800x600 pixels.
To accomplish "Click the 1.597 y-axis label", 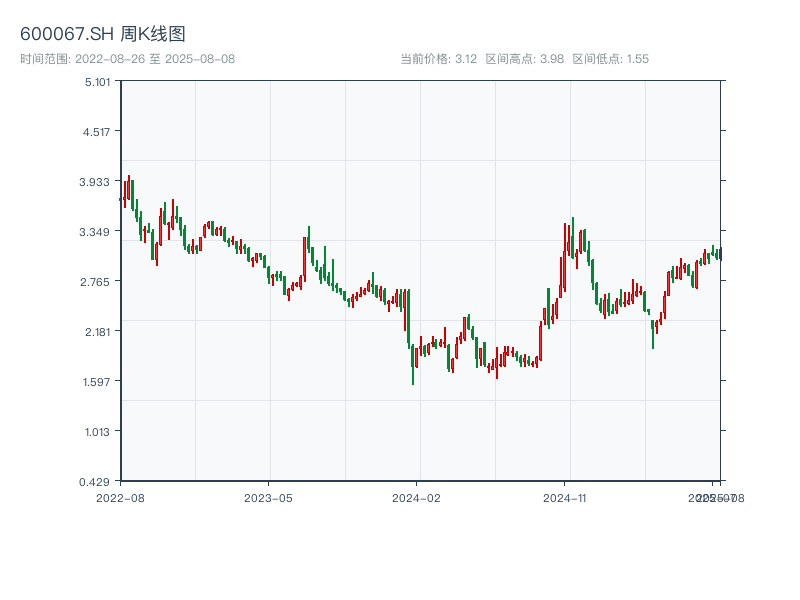I will pos(97,381).
